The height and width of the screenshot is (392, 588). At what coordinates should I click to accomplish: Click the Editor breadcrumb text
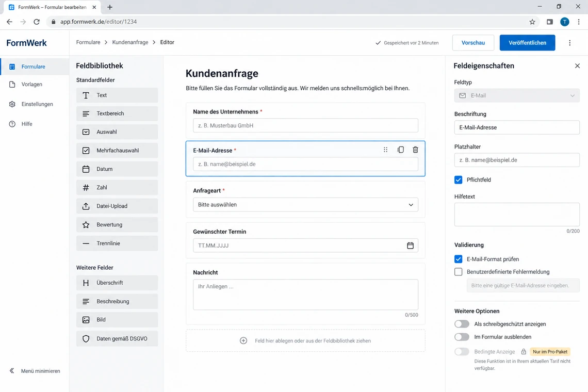(167, 42)
